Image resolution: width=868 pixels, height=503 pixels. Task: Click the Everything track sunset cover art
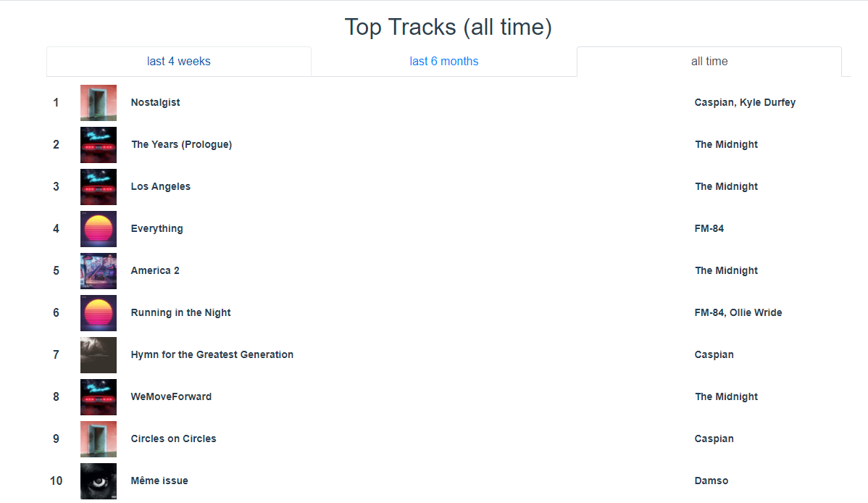pyautogui.click(x=99, y=229)
